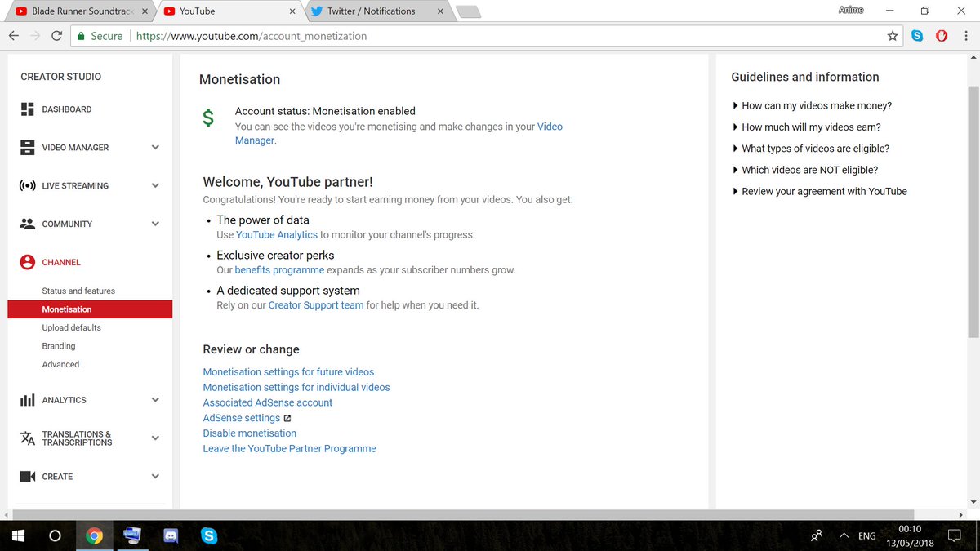Image resolution: width=980 pixels, height=551 pixels.
Task: Open Status and features in sidebar
Action: (x=78, y=291)
